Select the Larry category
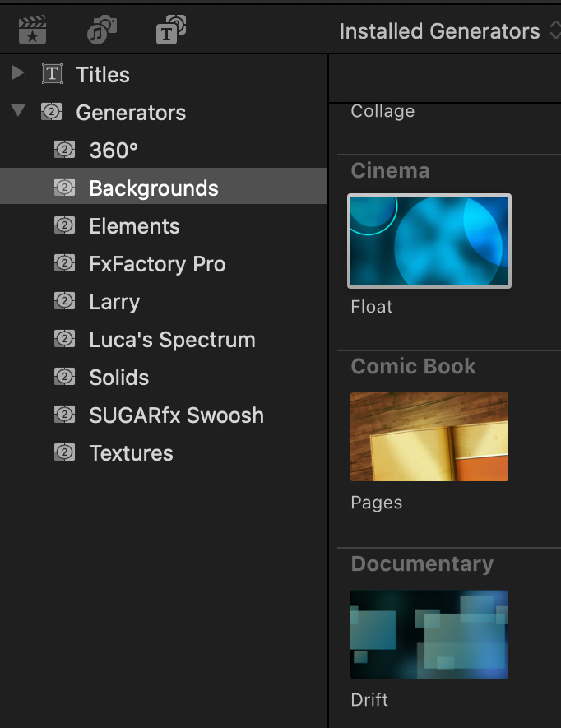 tap(114, 302)
